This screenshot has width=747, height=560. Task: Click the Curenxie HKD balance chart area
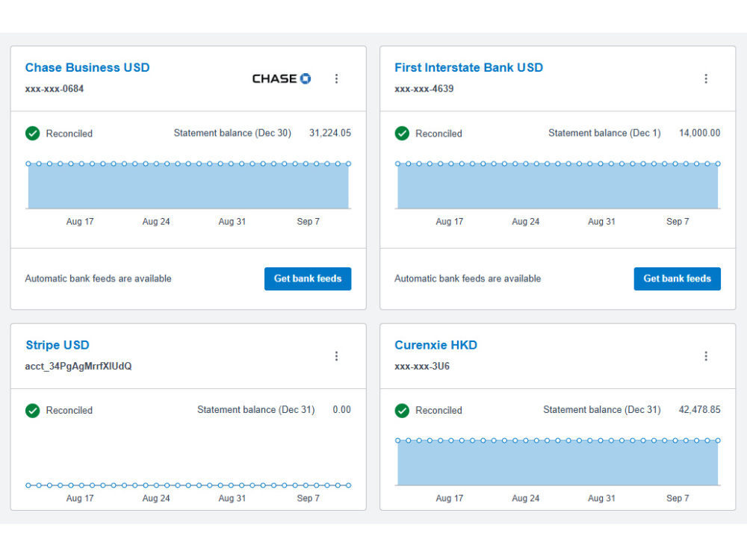(558, 463)
